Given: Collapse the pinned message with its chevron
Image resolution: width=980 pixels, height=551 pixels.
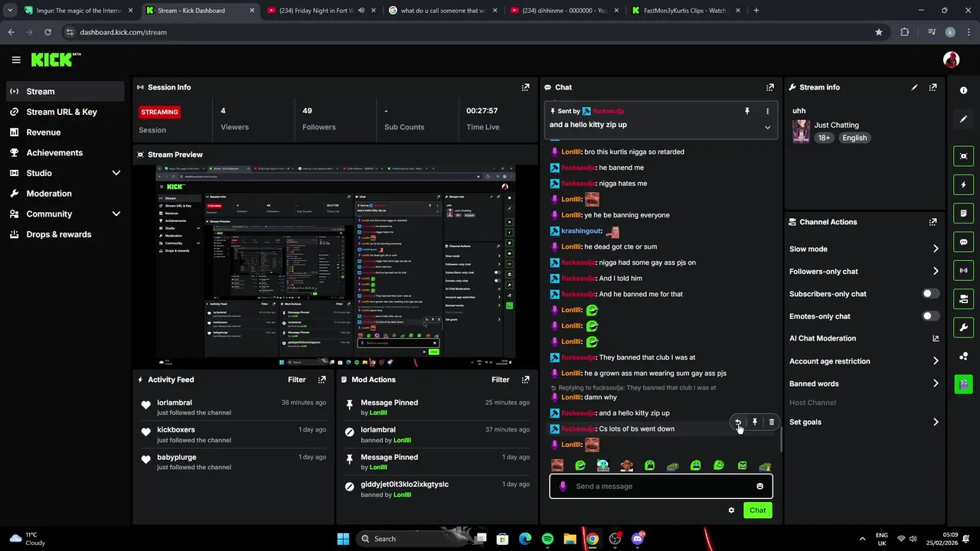Looking at the screenshot, I should click(767, 127).
